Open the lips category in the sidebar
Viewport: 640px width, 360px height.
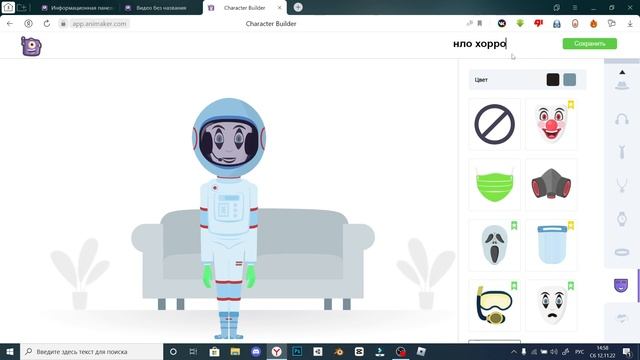[622, 318]
